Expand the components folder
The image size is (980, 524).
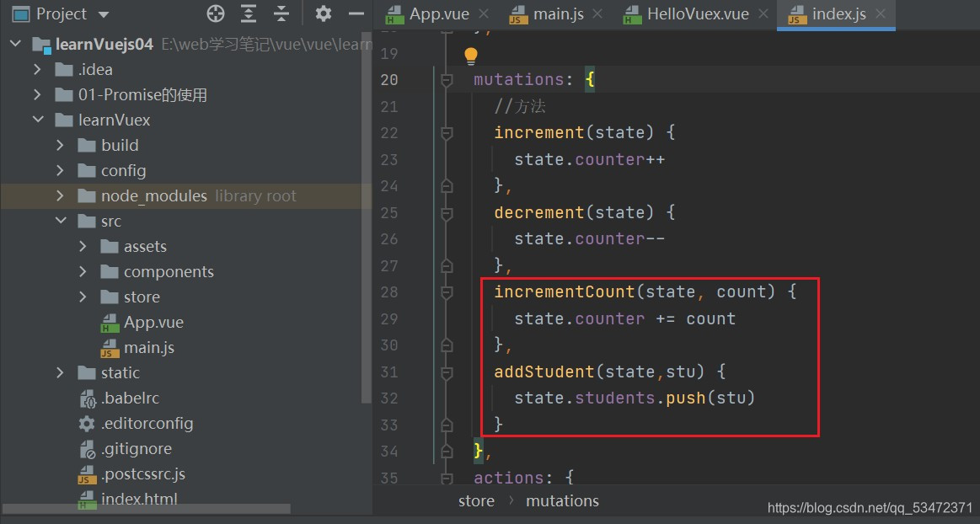[x=83, y=271]
